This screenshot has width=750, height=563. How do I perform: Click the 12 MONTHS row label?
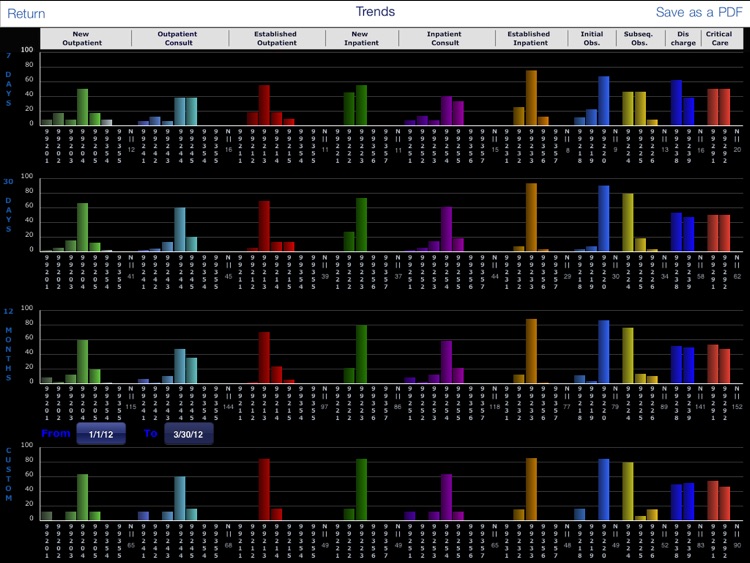[x=8, y=344]
